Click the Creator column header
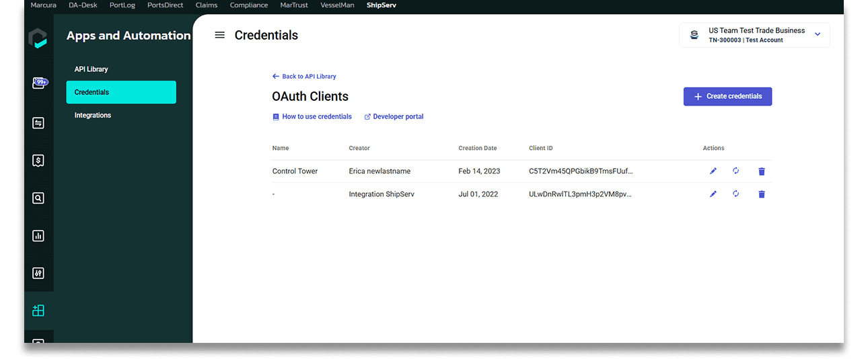Screen dimensions: 868x359 (359, 148)
